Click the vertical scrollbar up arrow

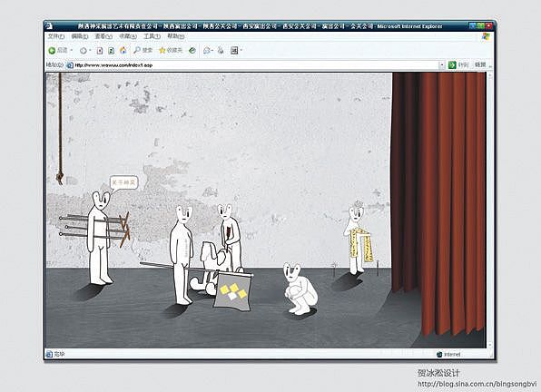tap(490, 74)
